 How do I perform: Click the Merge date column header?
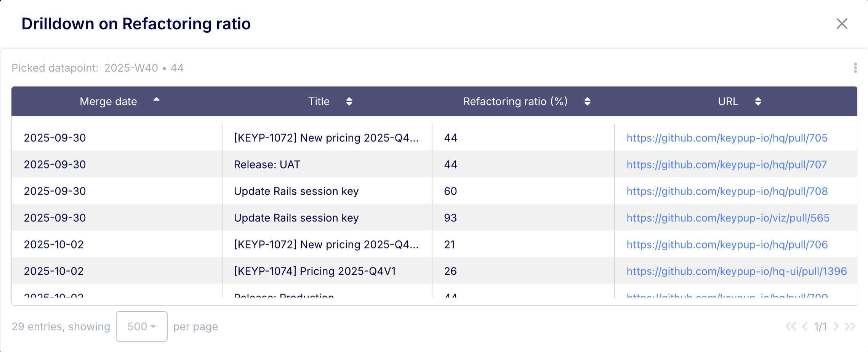tap(108, 101)
